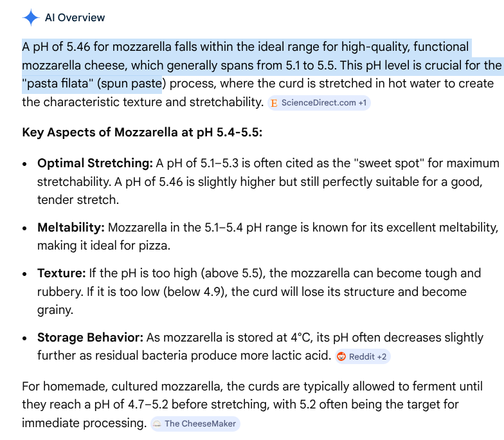This screenshot has height=440, width=504.
Task: Show more sources via the +1 count
Action: pyautogui.click(x=363, y=103)
